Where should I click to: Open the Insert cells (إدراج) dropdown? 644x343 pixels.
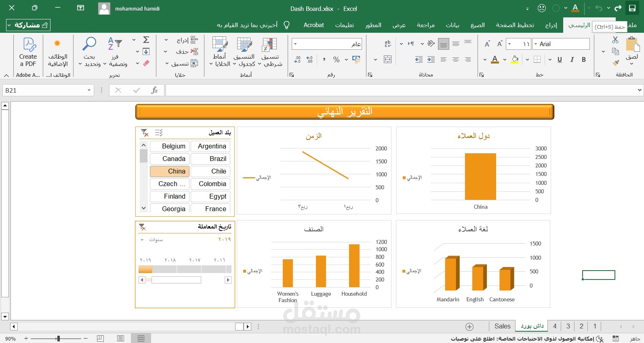pyautogui.click(x=166, y=40)
